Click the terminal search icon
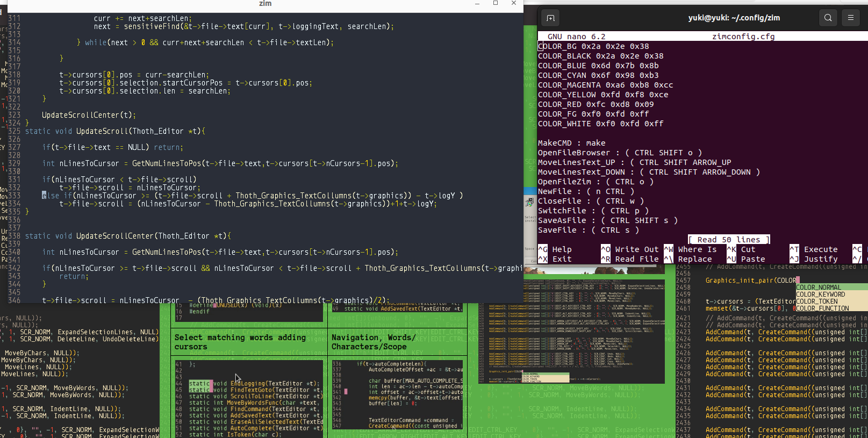 tap(828, 18)
